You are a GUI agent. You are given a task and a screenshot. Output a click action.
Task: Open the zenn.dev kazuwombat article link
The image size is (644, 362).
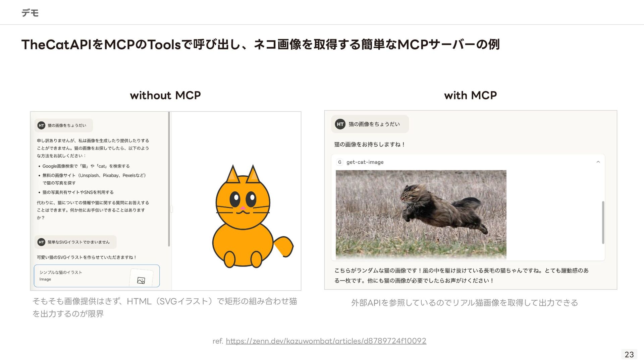pos(326,341)
